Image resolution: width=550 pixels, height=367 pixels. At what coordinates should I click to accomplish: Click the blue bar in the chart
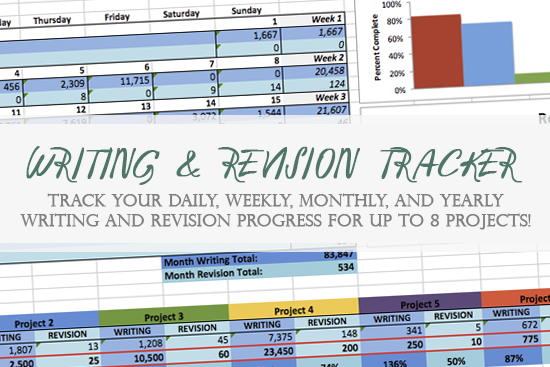tap(488, 54)
